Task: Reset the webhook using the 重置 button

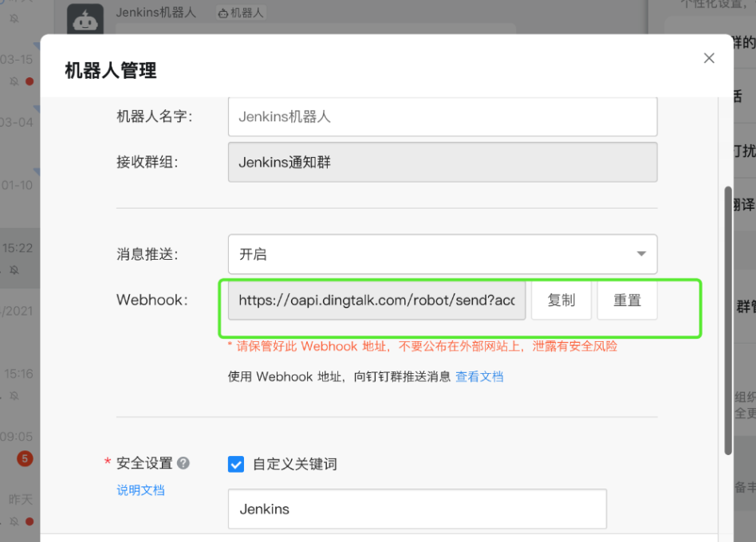Action: [628, 300]
